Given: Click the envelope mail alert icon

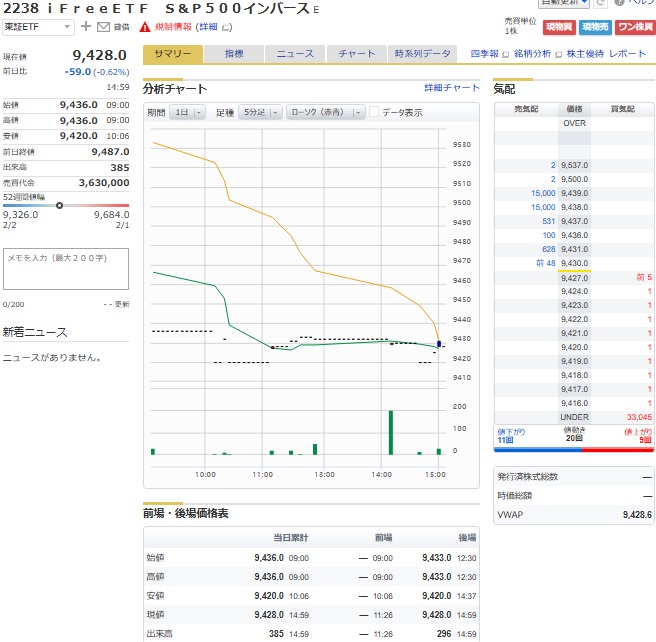Looking at the screenshot, I should pos(103,27).
